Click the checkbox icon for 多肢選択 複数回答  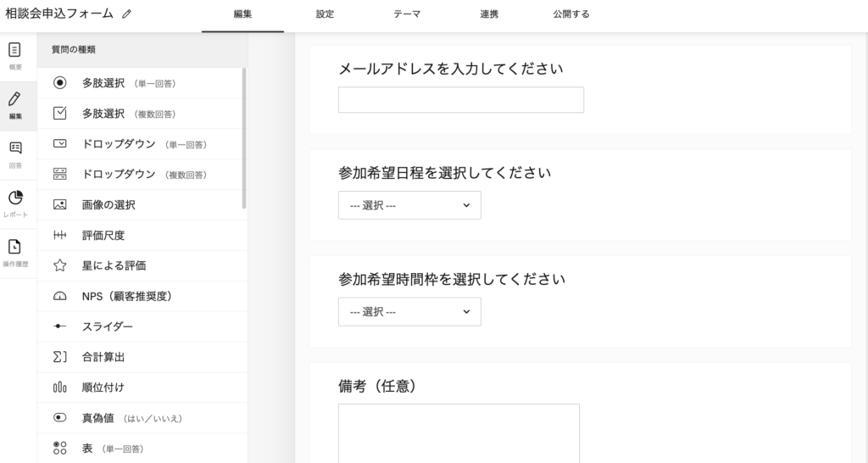click(60, 114)
